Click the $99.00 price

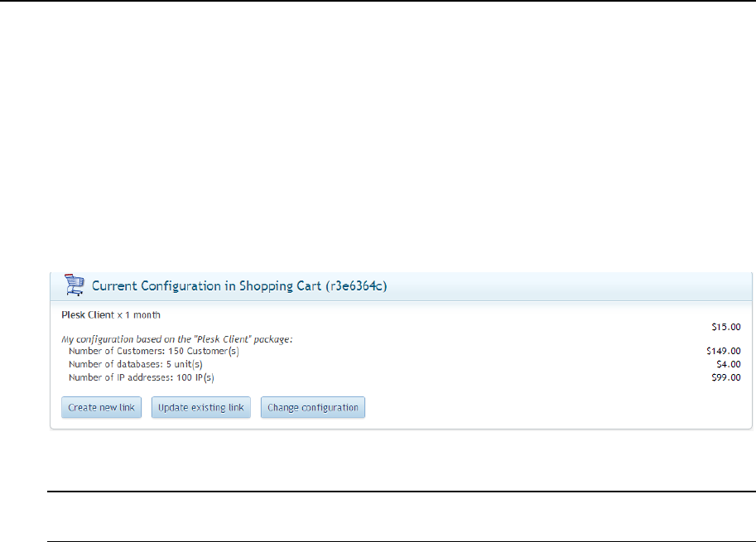click(725, 377)
